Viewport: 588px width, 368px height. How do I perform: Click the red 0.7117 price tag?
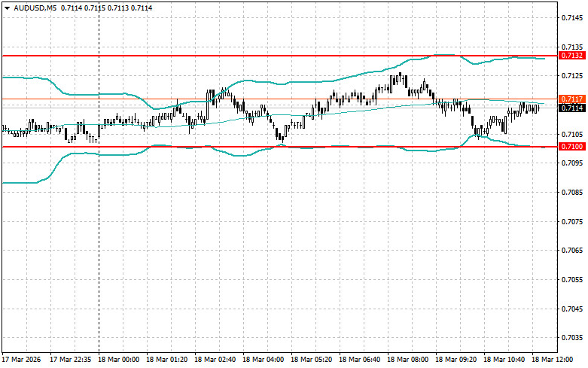click(571, 99)
